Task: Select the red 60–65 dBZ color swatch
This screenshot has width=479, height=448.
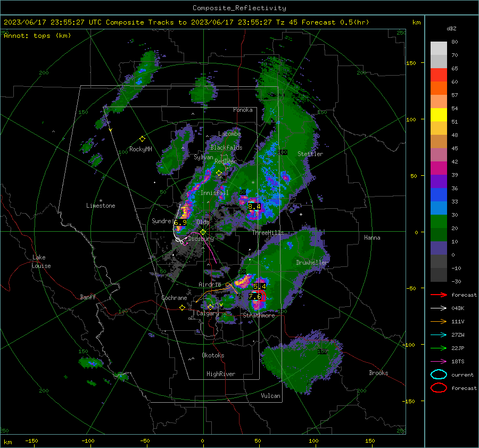Action: tap(439, 75)
